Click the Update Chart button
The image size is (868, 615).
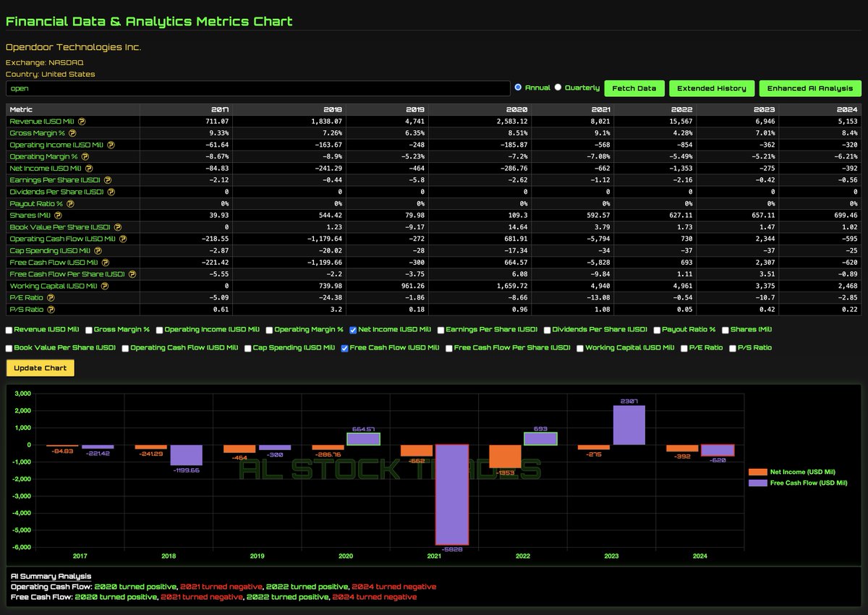click(41, 368)
